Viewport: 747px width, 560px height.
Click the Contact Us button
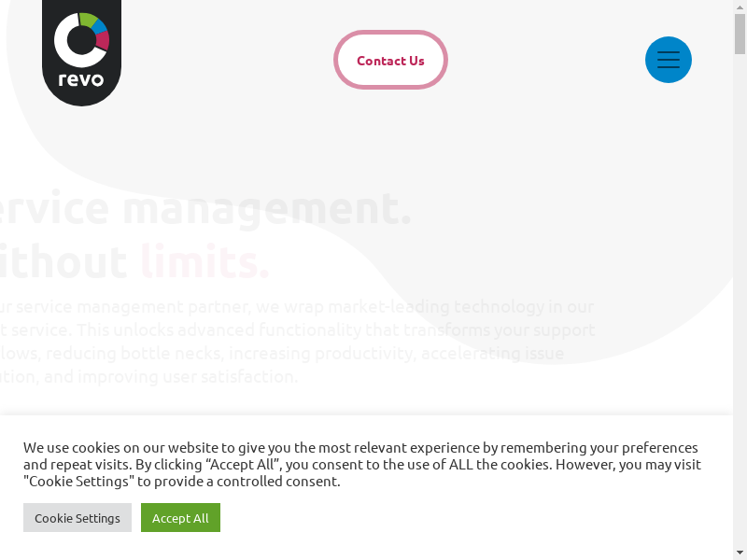pyautogui.click(x=390, y=60)
